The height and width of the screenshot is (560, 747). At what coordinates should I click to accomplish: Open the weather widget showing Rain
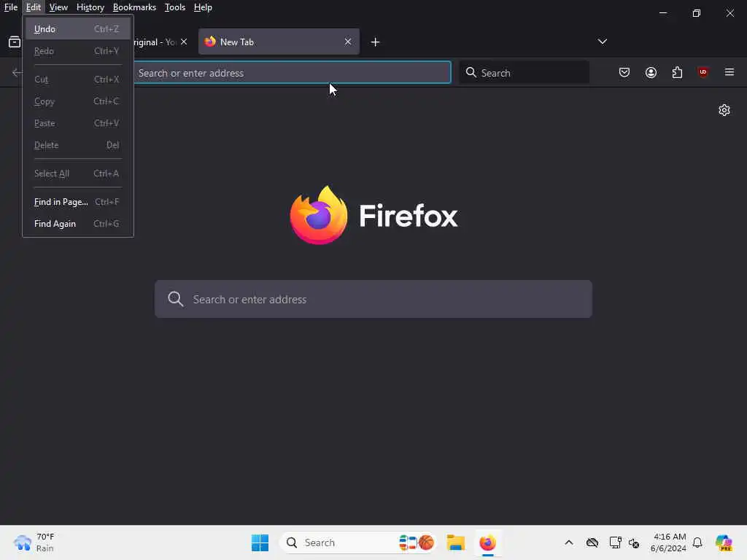[34, 542]
